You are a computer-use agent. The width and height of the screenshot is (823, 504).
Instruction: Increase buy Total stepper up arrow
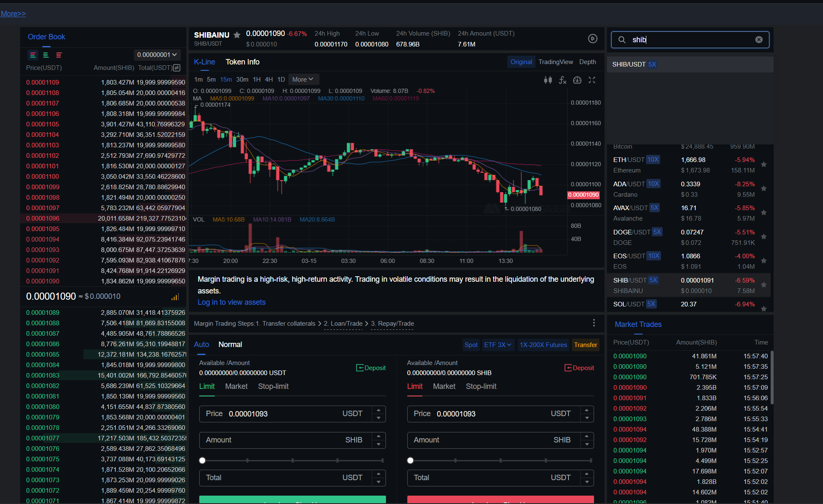pyautogui.click(x=378, y=474)
